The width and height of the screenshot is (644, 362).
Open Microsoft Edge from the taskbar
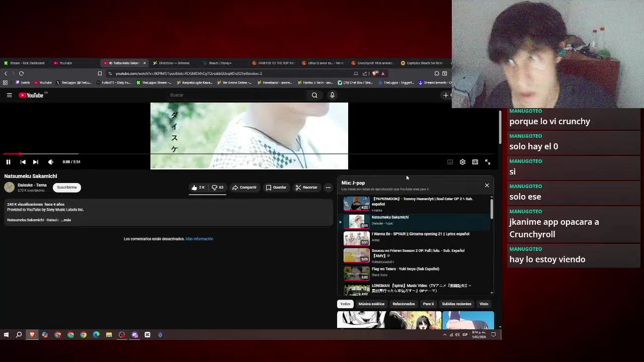coord(96,335)
